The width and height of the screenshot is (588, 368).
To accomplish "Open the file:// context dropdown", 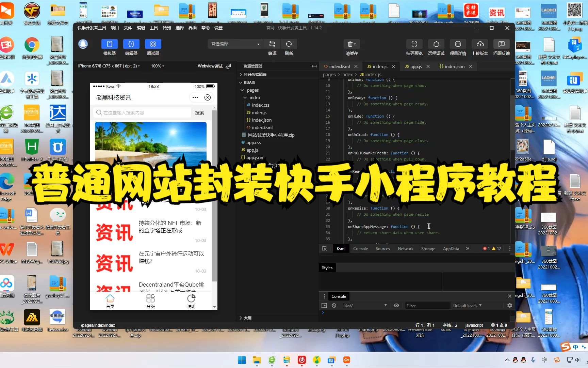I will [365, 306].
